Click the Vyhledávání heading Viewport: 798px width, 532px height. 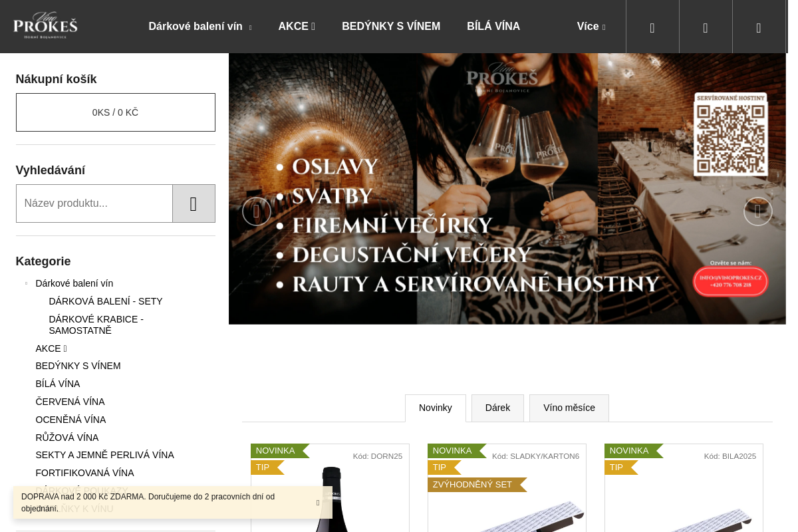coord(51,170)
